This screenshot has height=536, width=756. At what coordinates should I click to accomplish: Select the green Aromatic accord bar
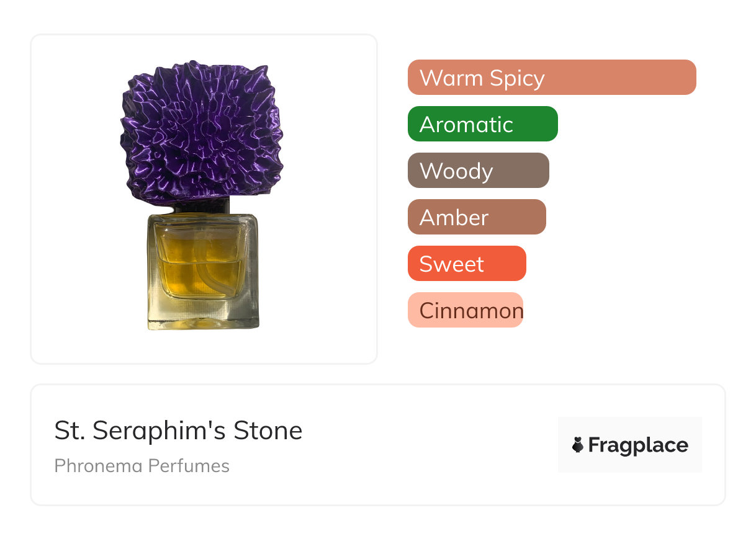click(x=482, y=124)
